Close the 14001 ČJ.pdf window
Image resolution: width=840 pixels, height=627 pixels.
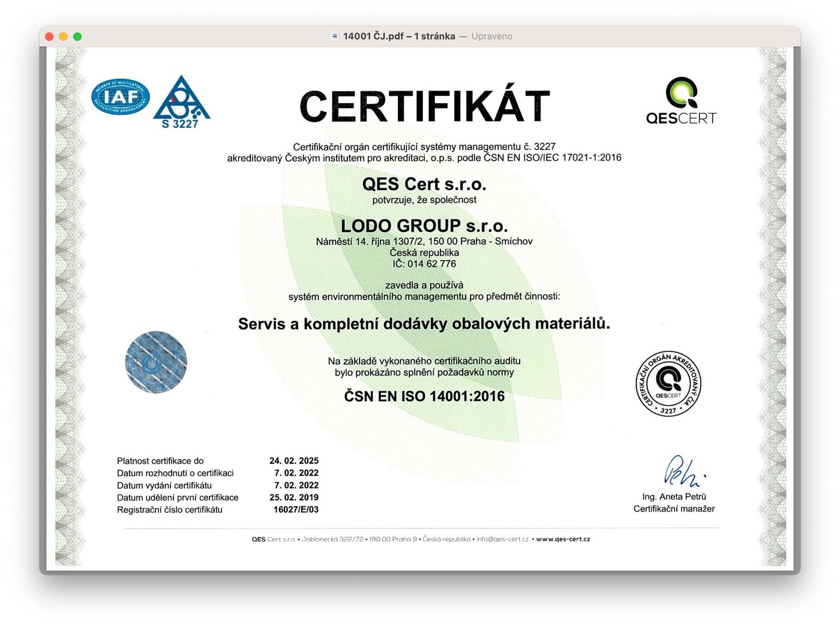point(50,37)
